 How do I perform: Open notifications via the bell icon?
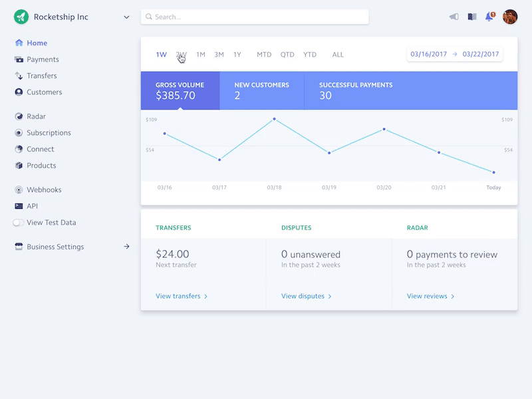click(489, 17)
